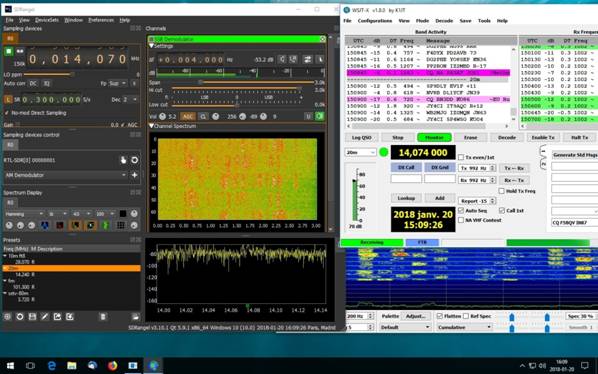
Task: Close the SSB Demodulator channel
Action: pos(323,39)
